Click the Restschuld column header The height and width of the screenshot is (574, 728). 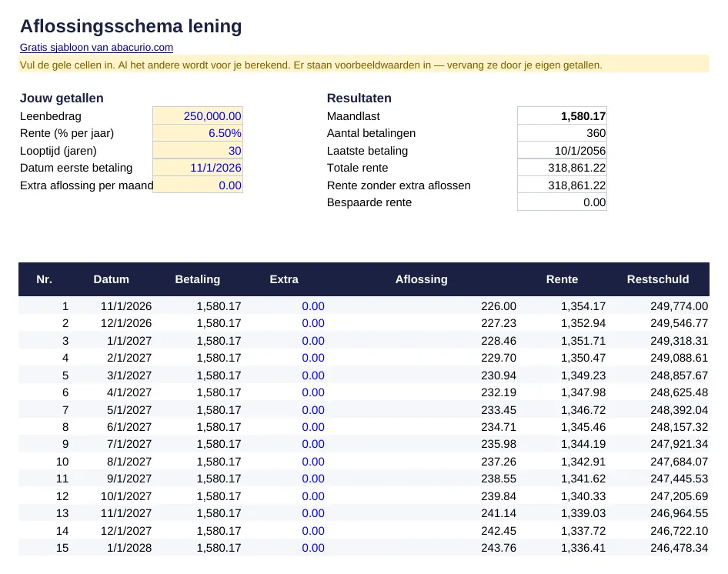pyautogui.click(x=658, y=279)
